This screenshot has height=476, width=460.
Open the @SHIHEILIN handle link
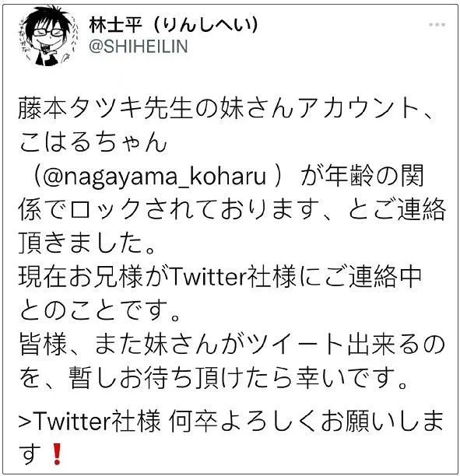pos(139,47)
